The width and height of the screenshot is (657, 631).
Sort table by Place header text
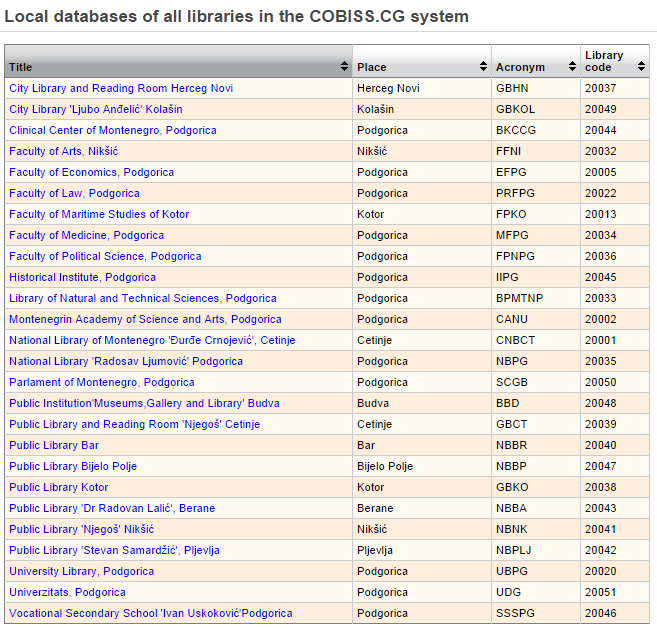(x=372, y=67)
